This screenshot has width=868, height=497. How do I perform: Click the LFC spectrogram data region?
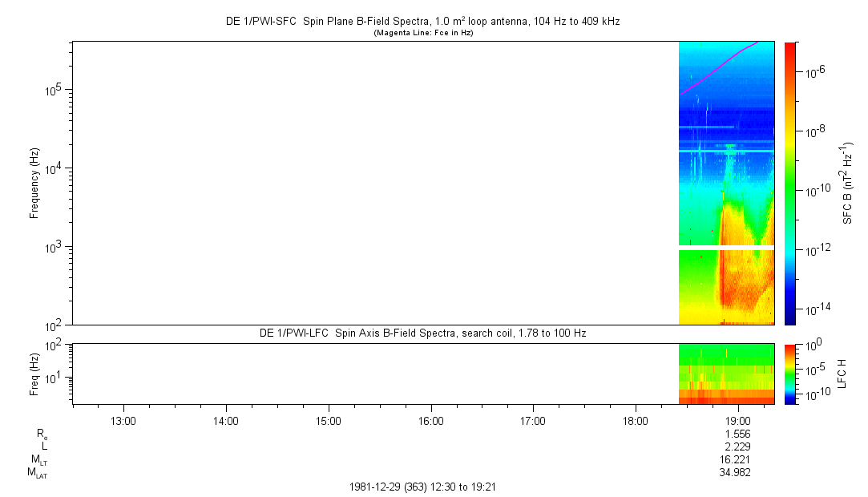click(x=726, y=373)
